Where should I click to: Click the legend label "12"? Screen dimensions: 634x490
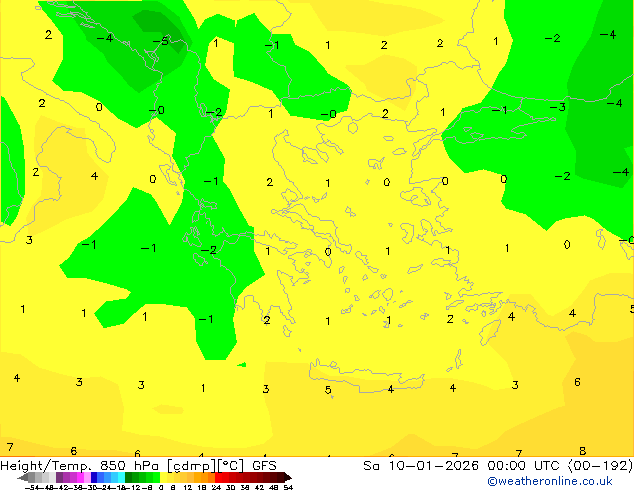tap(188, 487)
